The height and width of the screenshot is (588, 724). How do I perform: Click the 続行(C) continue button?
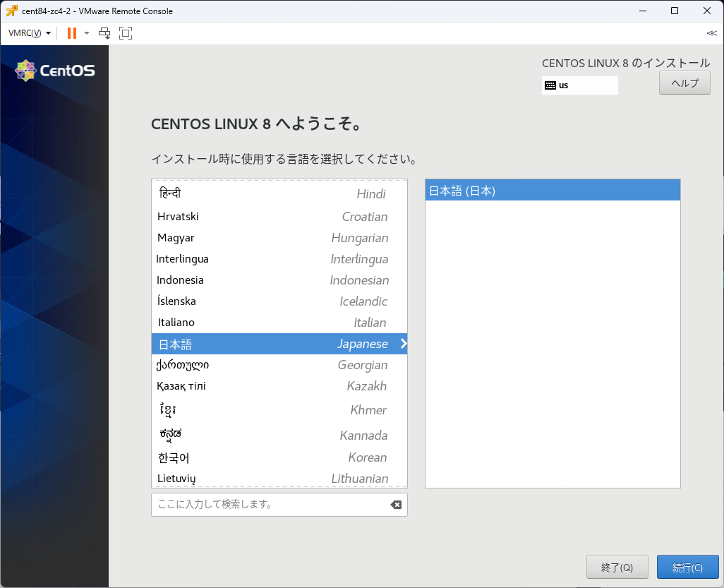coord(687,567)
